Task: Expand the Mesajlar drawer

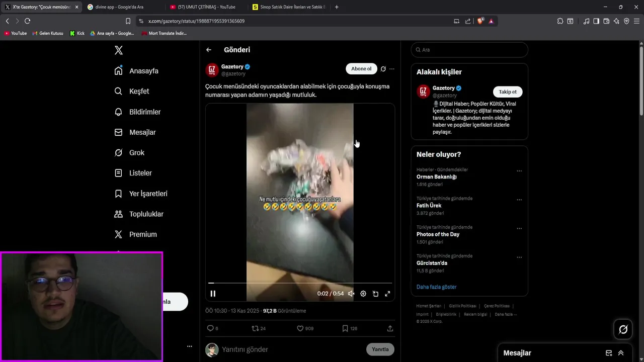Action: point(621,353)
